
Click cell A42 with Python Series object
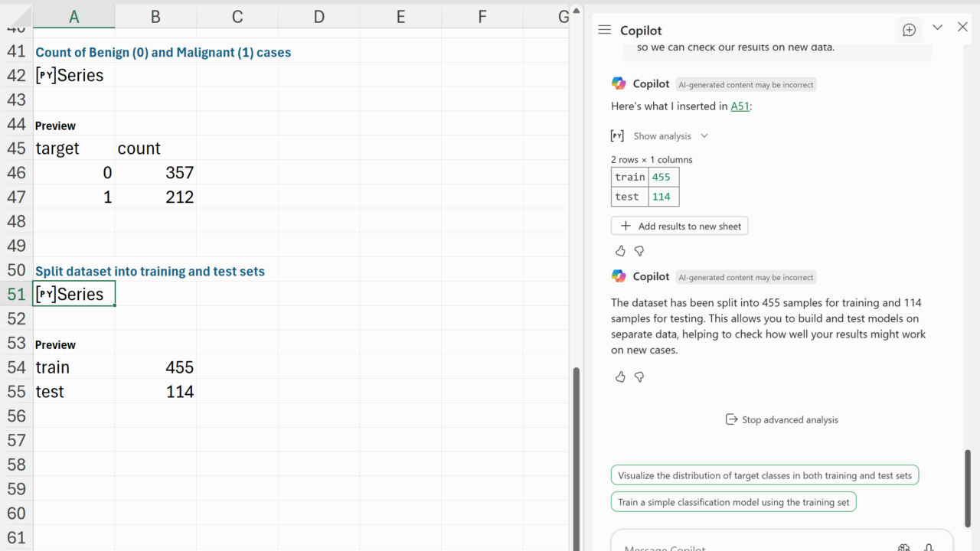pos(73,76)
